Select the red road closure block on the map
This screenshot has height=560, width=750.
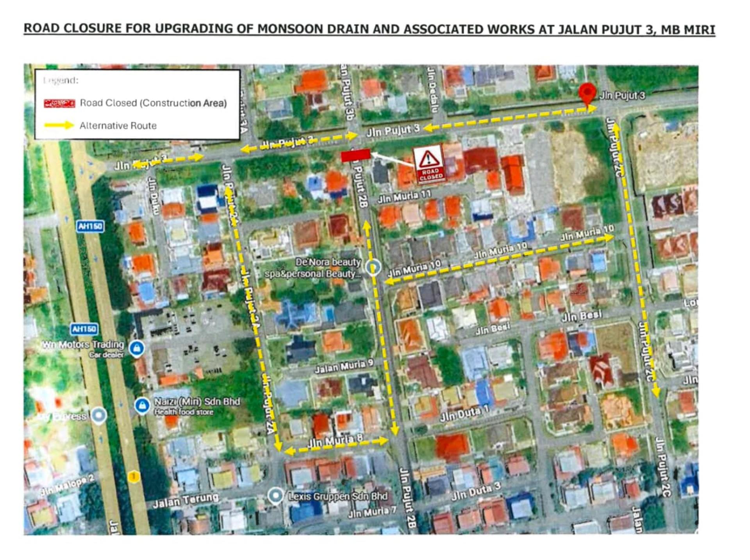[x=355, y=155]
